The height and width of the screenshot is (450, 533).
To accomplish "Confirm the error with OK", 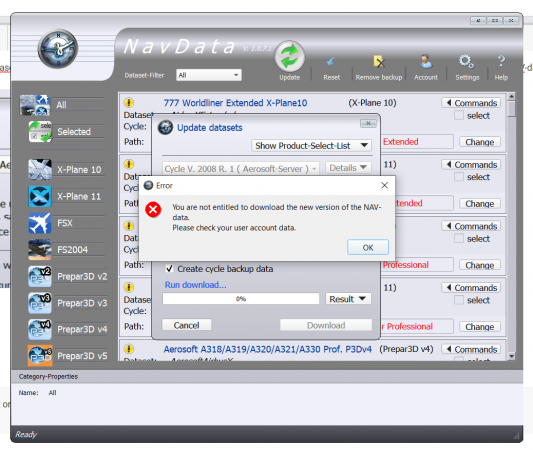I will point(368,247).
